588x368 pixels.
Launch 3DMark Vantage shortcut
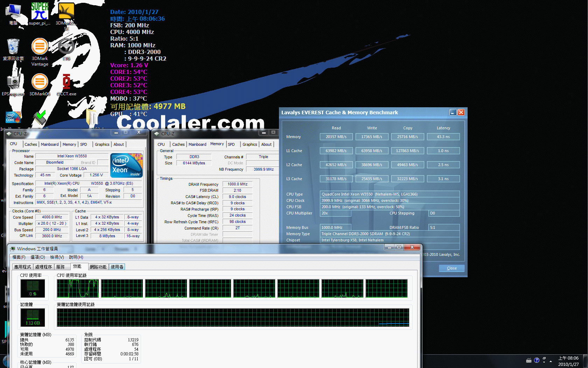40,52
